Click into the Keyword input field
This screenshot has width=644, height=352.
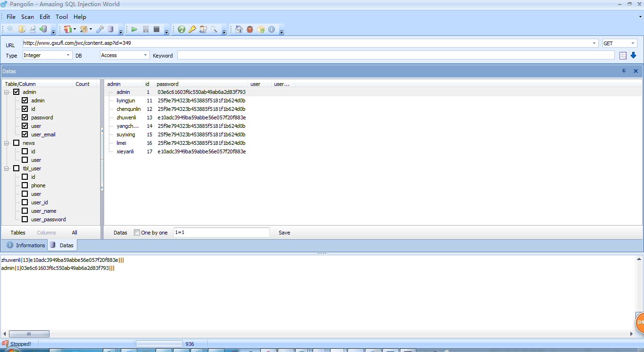coord(396,55)
